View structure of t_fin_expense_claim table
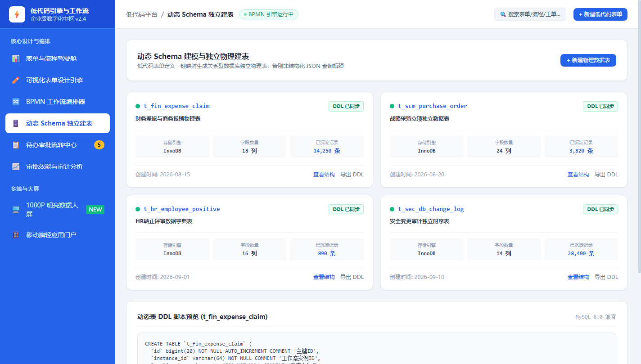The height and width of the screenshot is (364, 641). click(324, 175)
